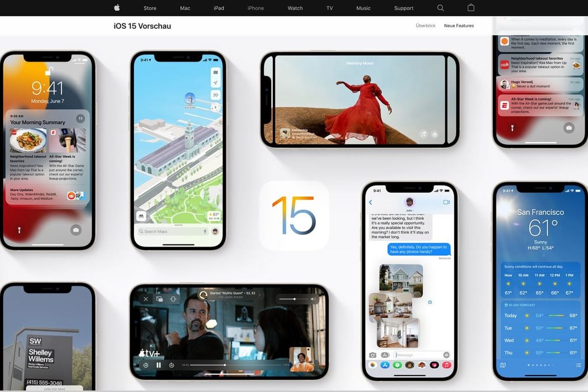Viewport: 588px width, 392px height.
Task: Open the shopping bag icon
Action: (x=471, y=8)
